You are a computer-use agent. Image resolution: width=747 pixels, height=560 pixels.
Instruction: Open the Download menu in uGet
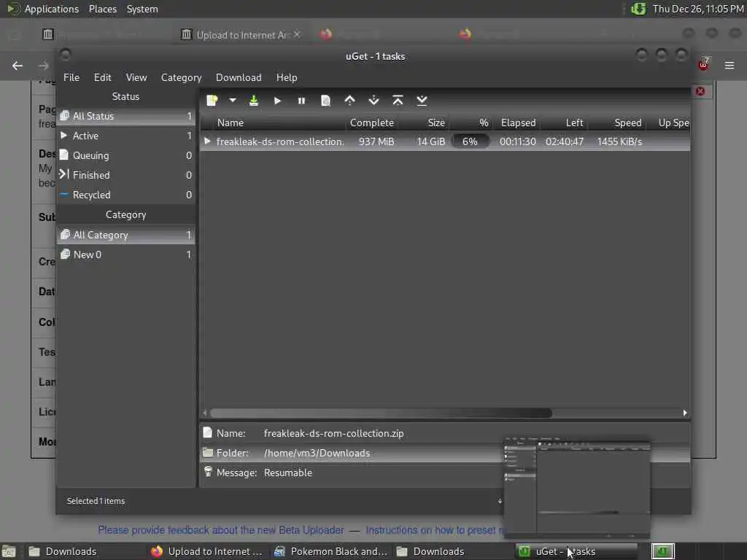pos(239,77)
